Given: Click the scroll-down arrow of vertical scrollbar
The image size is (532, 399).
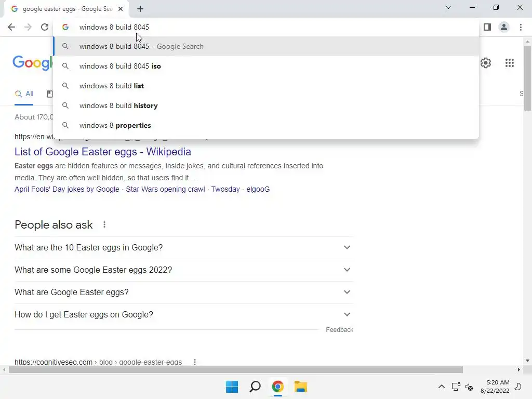Looking at the screenshot, I should coord(527,361).
